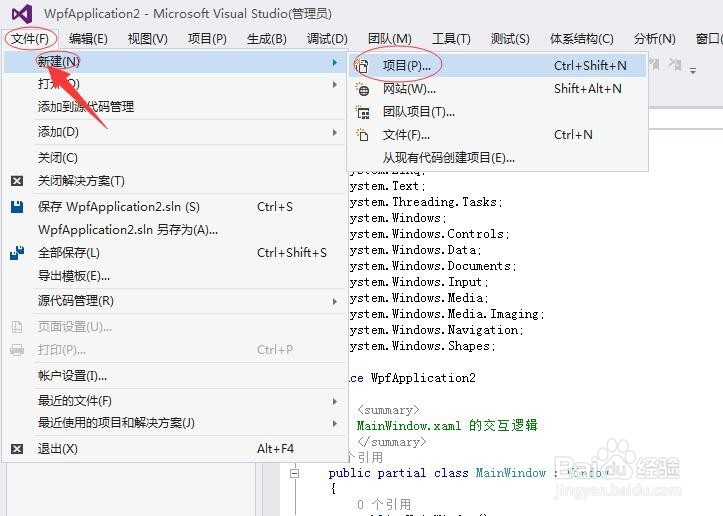Image resolution: width=723 pixels, height=516 pixels.
Task: Click 'ystem.Windows.Media.Imaging;' code line
Action: 447,314
